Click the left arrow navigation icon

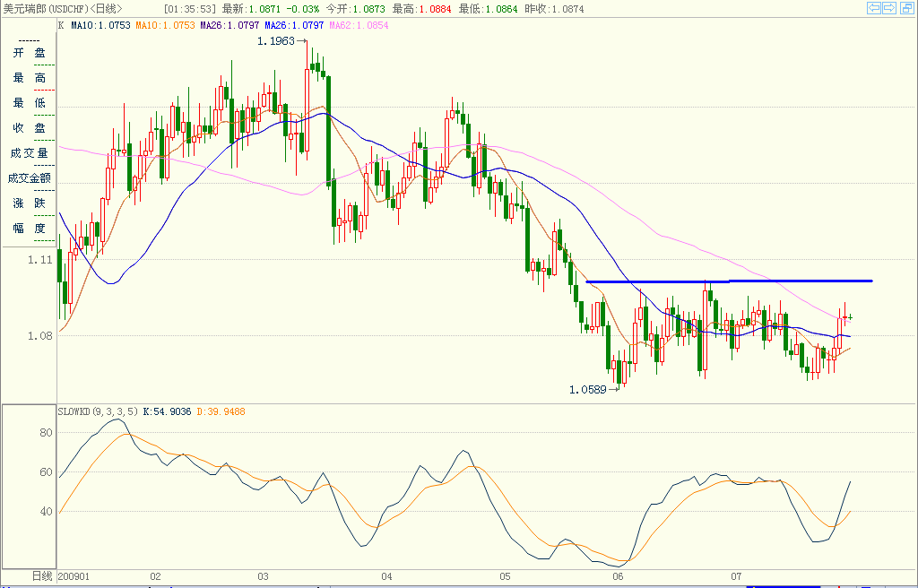tap(874, 7)
